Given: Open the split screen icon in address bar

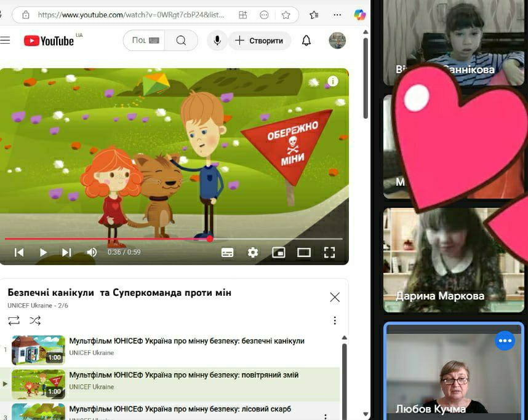Looking at the screenshot, I should click(243, 15).
